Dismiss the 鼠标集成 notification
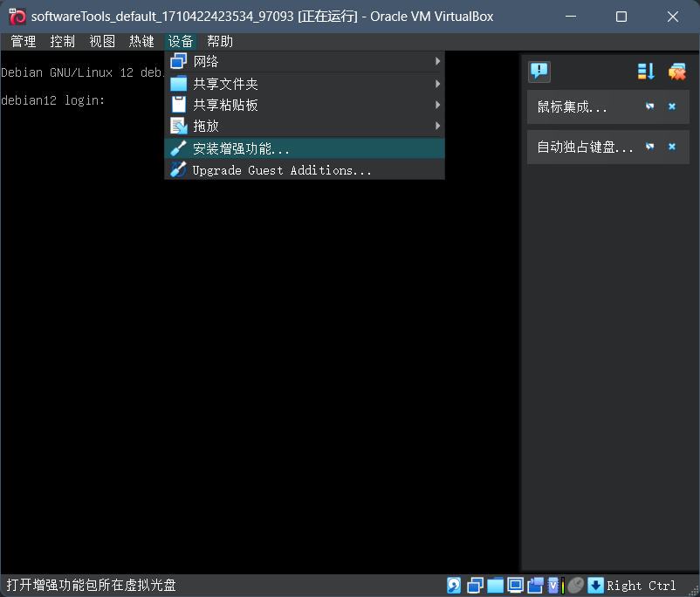Viewport: 700px width, 597px height. pyautogui.click(x=672, y=106)
